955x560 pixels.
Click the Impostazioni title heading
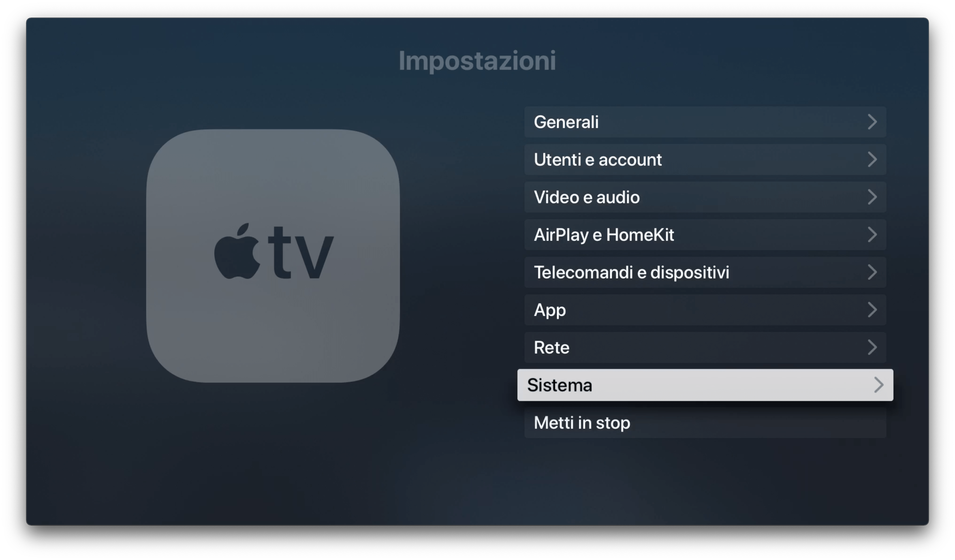click(477, 61)
